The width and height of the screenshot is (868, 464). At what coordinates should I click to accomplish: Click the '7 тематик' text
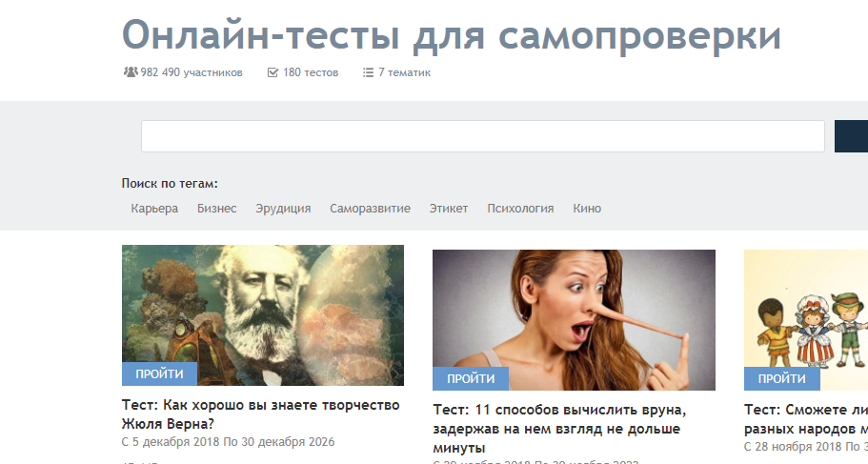pyautogui.click(x=405, y=72)
